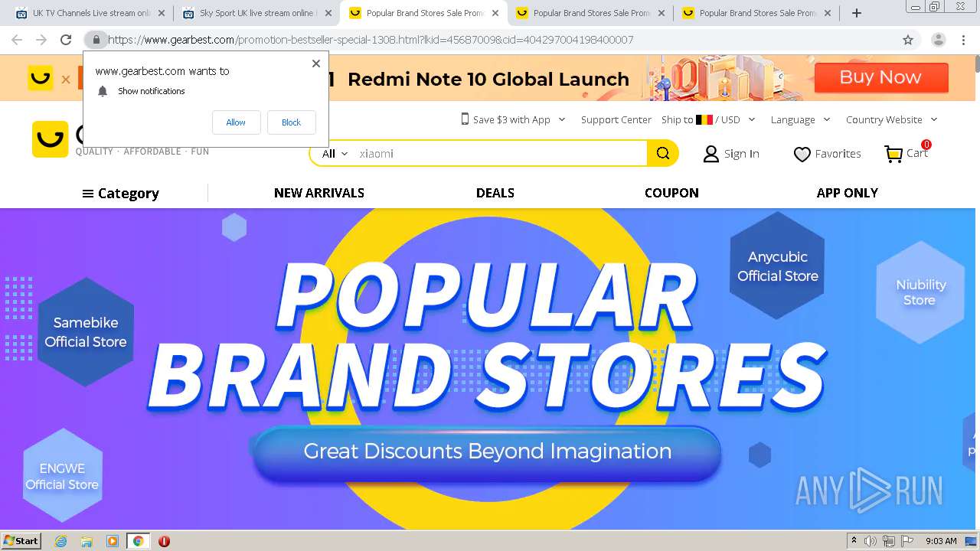Bookmark this page with the star icon
This screenshot has width=980, height=551.
click(x=908, y=40)
